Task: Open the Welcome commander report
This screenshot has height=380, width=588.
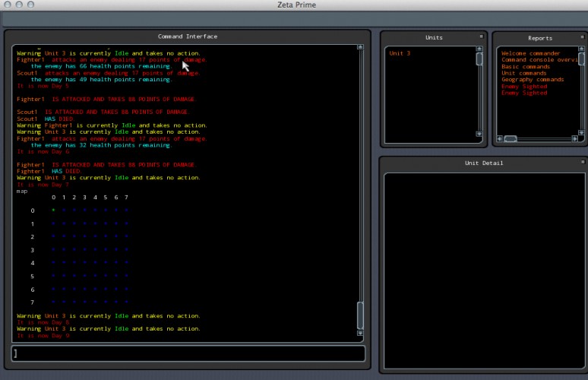Action: pos(530,53)
